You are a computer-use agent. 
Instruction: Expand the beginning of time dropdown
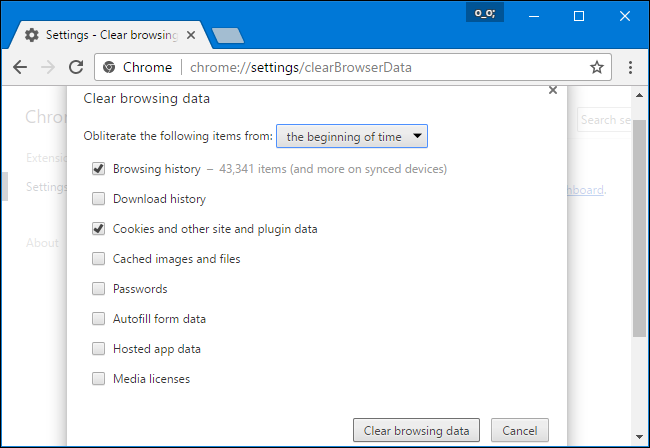tap(352, 136)
